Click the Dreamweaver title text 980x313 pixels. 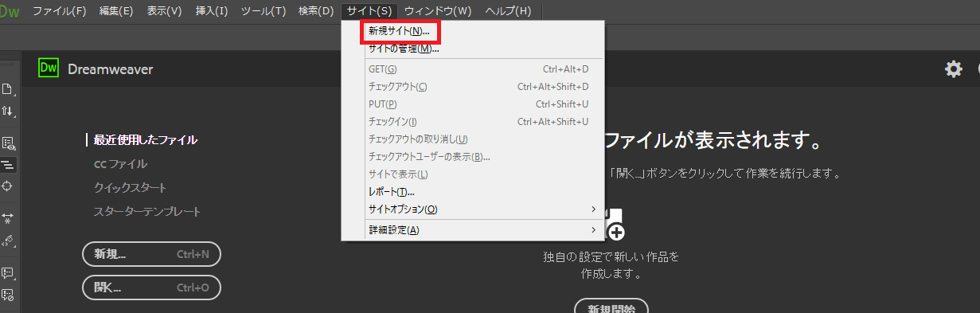[111, 69]
